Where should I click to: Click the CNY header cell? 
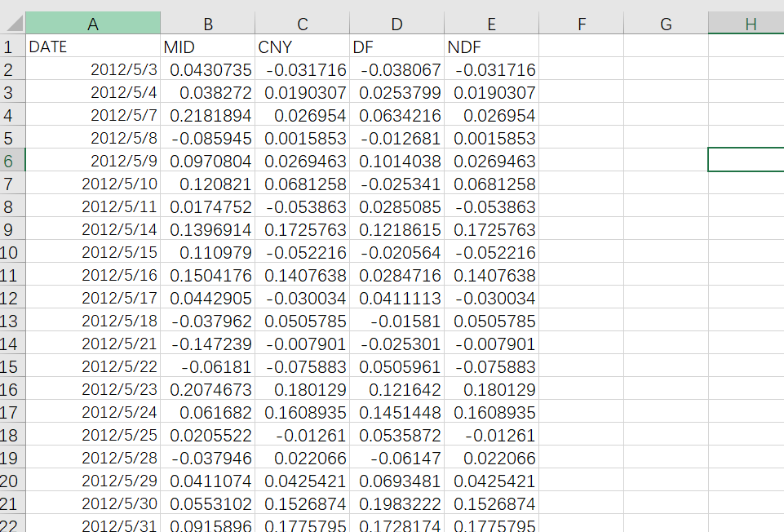point(302,46)
